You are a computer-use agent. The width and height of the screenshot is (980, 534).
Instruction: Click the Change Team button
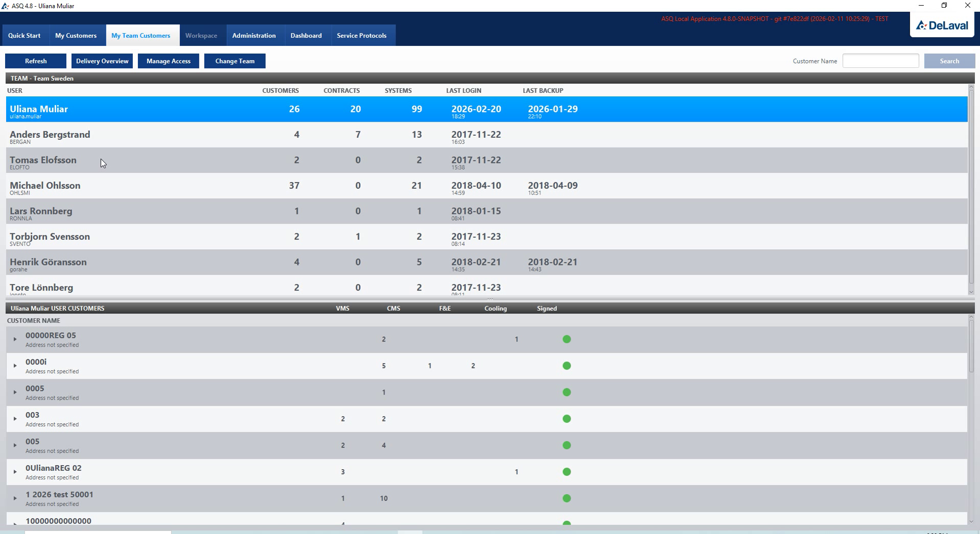235,61
